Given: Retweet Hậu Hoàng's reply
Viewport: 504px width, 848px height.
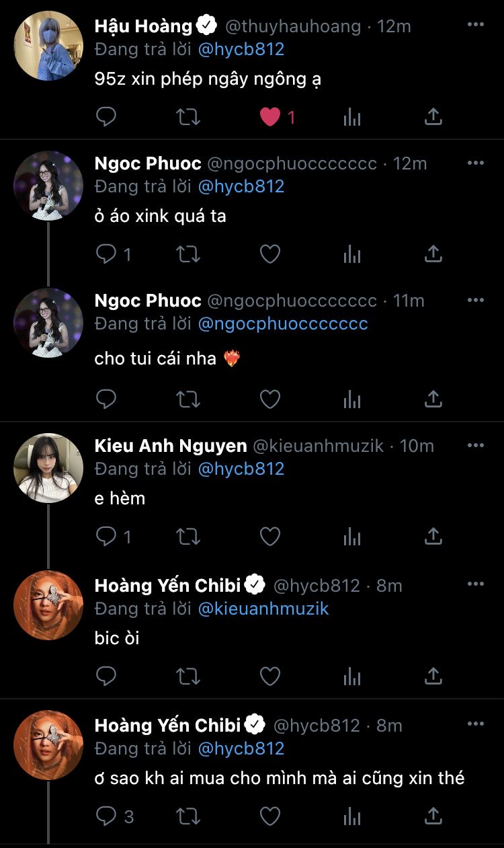Looking at the screenshot, I should point(188,117).
